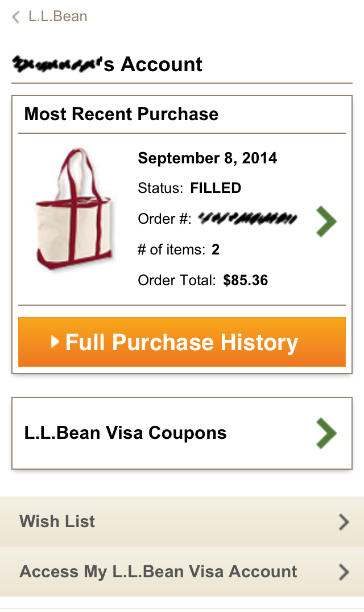This screenshot has height=612, width=364.
Task: Tap the redacted account name
Action: pyautogui.click(x=57, y=64)
